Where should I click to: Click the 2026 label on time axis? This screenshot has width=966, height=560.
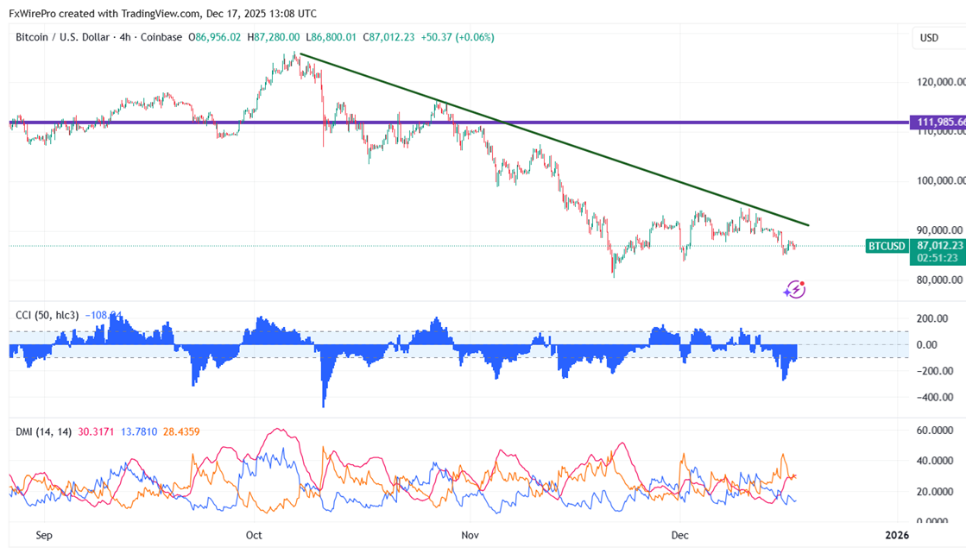897,535
